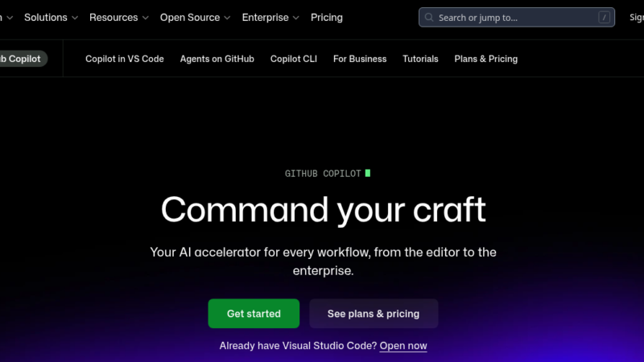Image resolution: width=644 pixels, height=362 pixels.
Task: Click See plans & pricing button
Action: 374,314
